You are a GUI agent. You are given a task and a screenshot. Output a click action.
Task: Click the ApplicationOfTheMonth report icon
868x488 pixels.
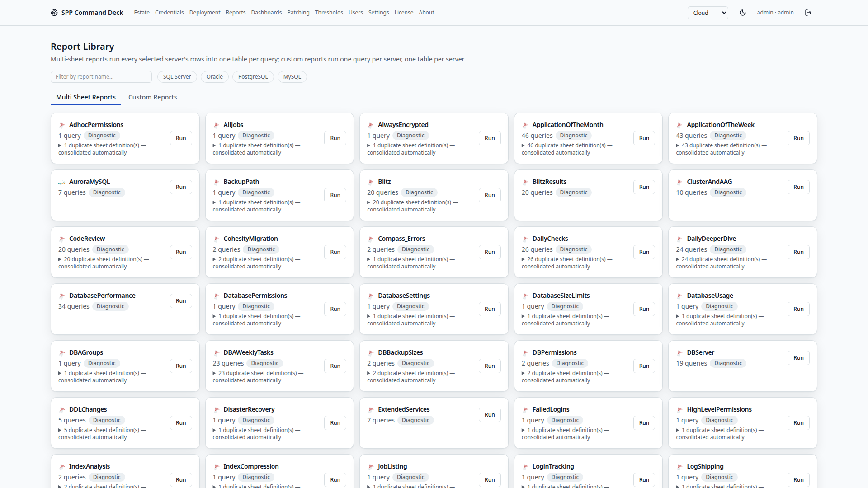[525, 125]
